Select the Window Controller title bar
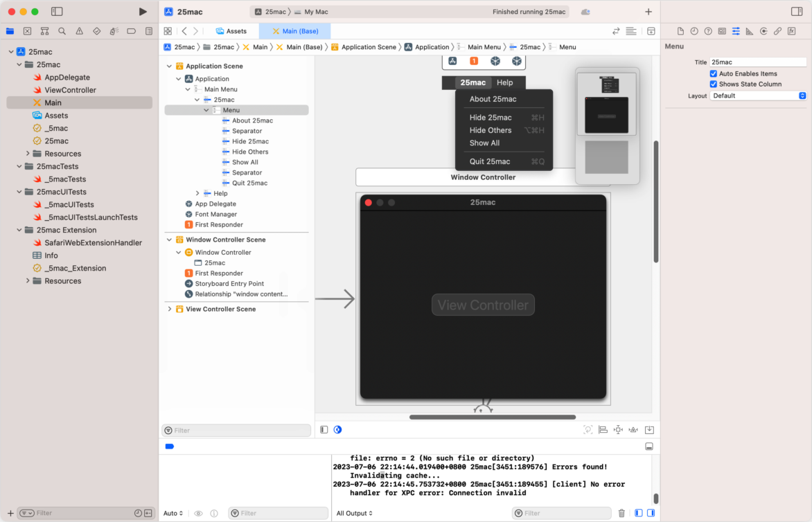This screenshot has height=522, width=812. (x=483, y=177)
